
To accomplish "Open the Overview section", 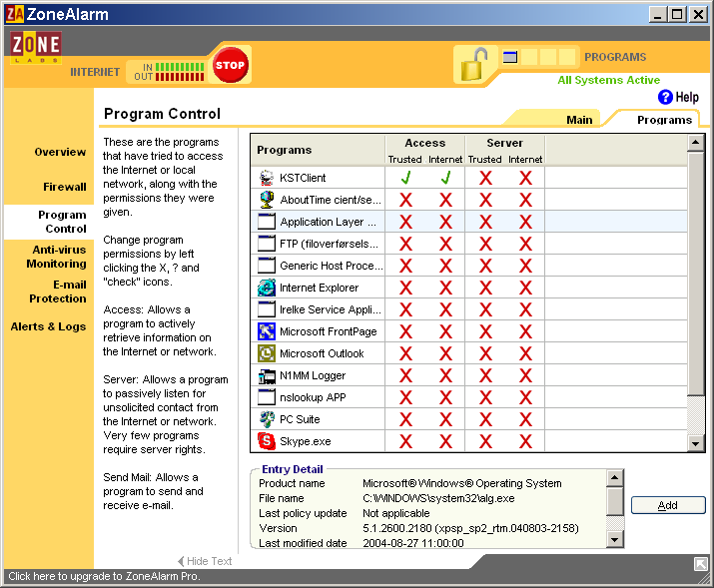I will pos(60,152).
